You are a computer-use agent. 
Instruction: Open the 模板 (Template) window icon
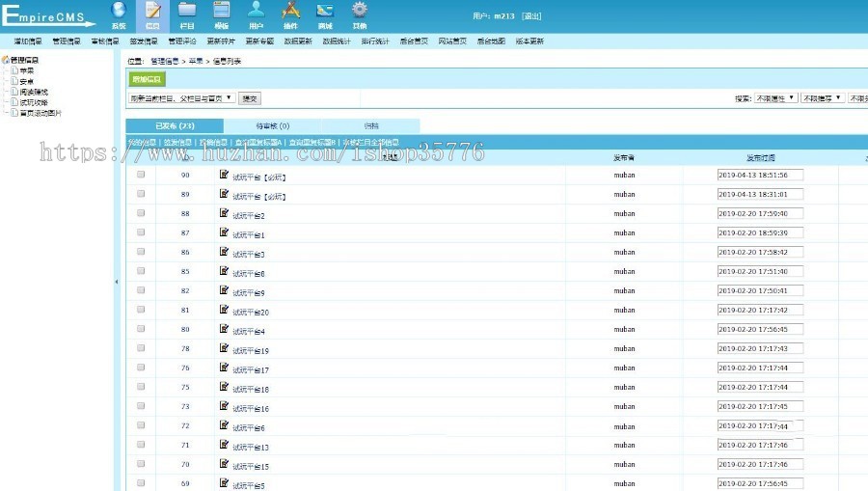[222, 10]
